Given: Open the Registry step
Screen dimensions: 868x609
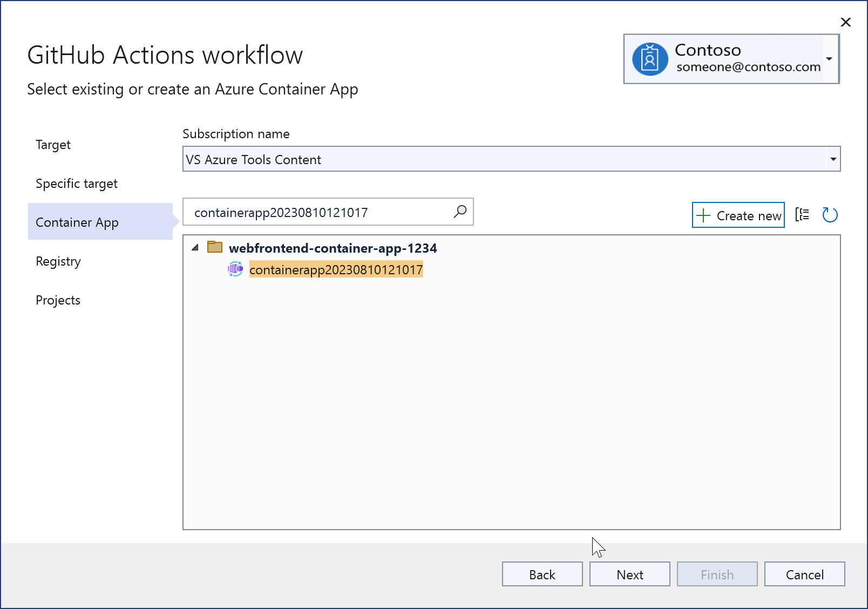Looking at the screenshot, I should (58, 261).
